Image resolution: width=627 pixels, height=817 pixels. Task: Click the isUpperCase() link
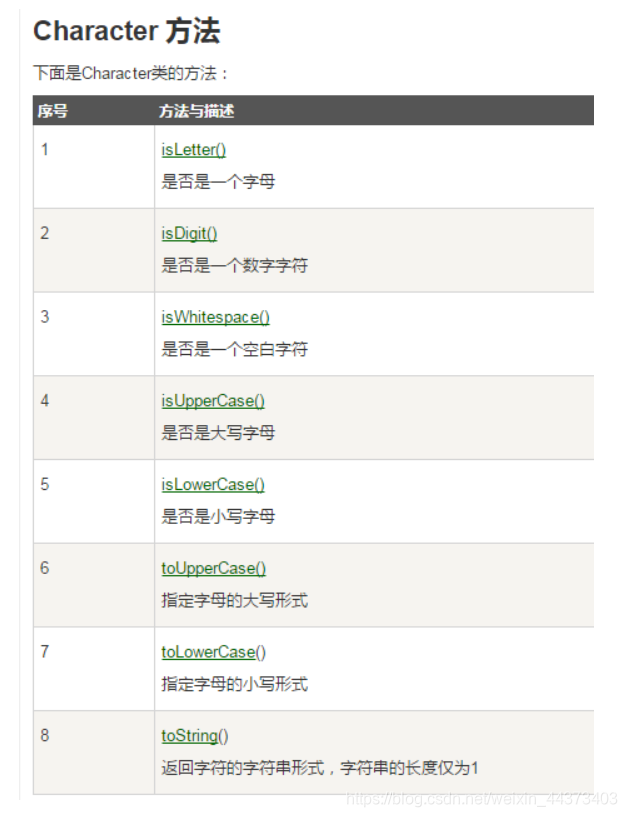tap(213, 401)
